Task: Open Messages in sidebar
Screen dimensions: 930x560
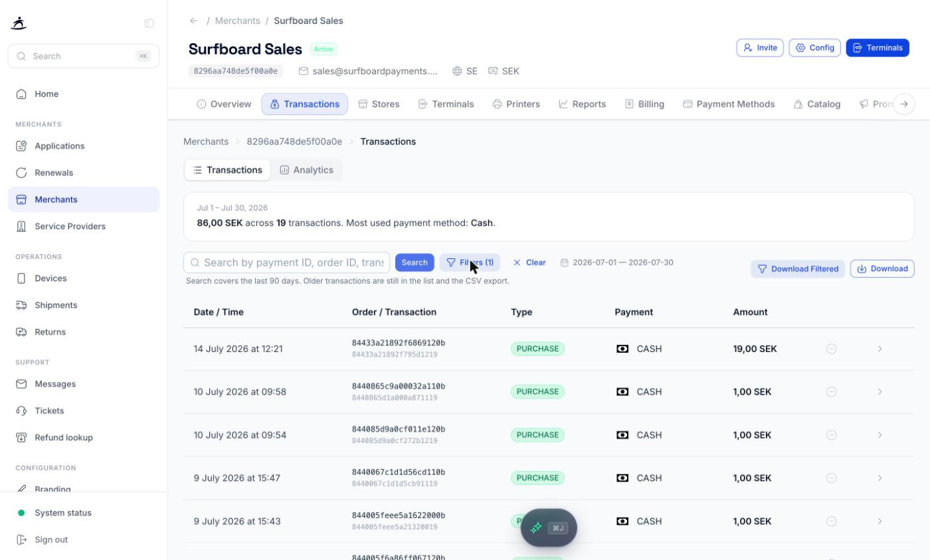Action: (x=84, y=384)
